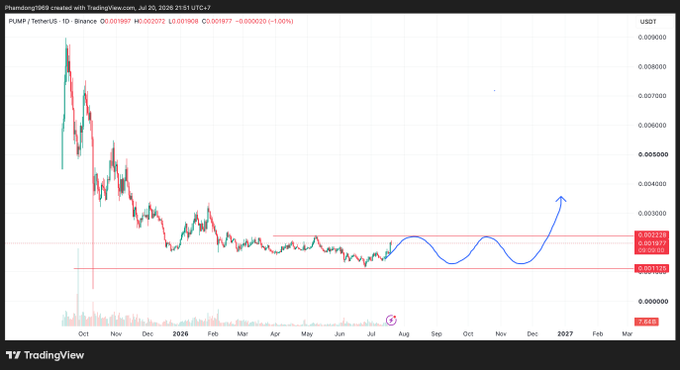Image resolution: width=680 pixels, height=370 pixels.
Task: Click the Sep label on time axis
Action: pos(436,334)
